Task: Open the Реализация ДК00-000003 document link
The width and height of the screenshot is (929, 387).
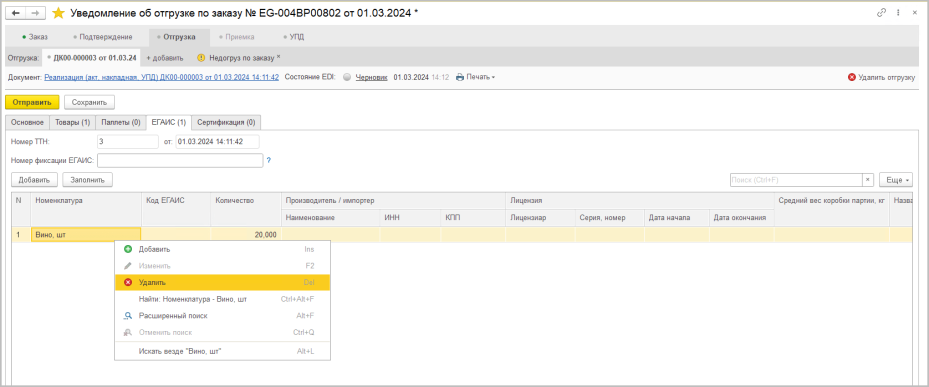Action: coord(162,77)
